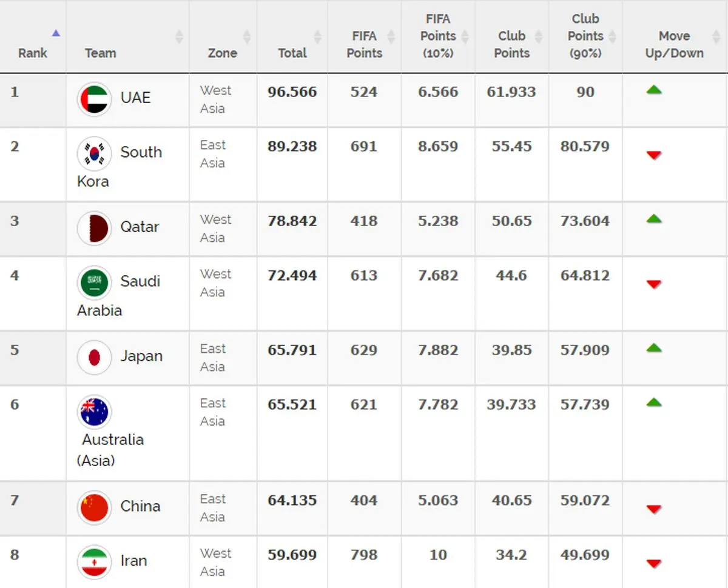The height and width of the screenshot is (588, 728).
Task: Click the Australia flag icon
Action: tap(94, 412)
